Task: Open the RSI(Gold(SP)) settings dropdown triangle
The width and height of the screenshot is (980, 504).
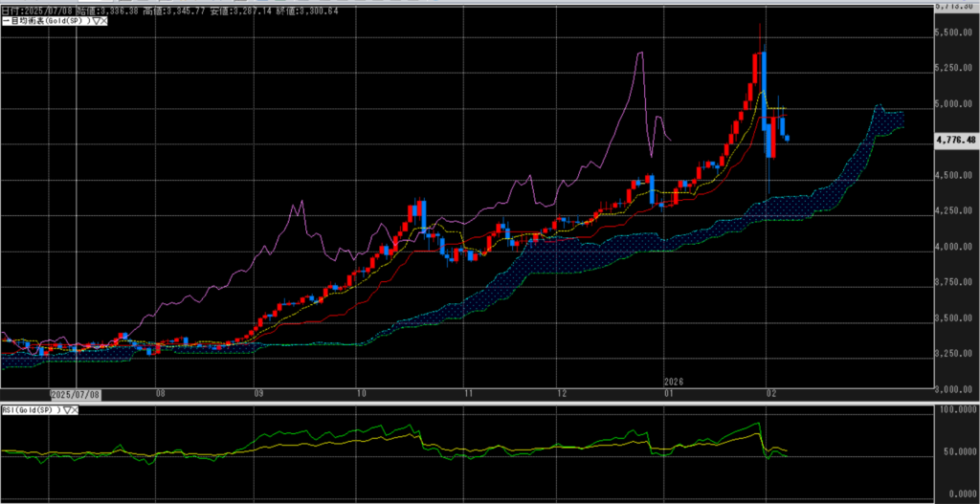Action: point(67,409)
